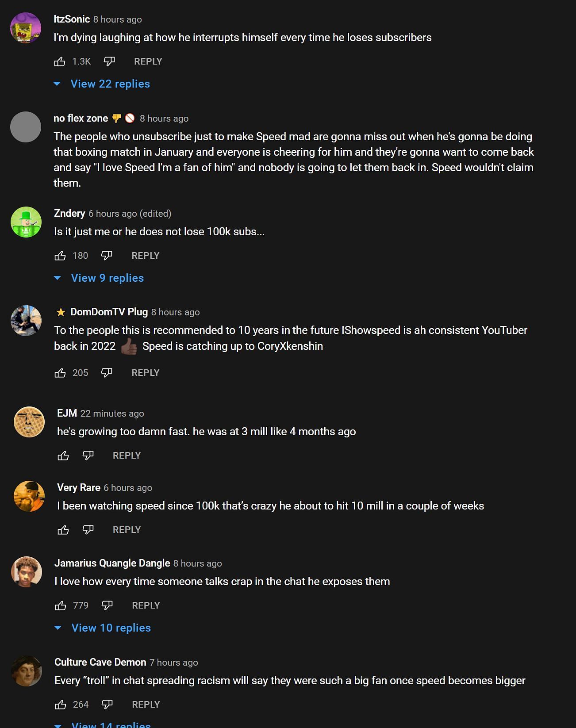Dislike Culture Cave Demon's comment
The height and width of the screenshot is (728, 576).
[107, 705]
